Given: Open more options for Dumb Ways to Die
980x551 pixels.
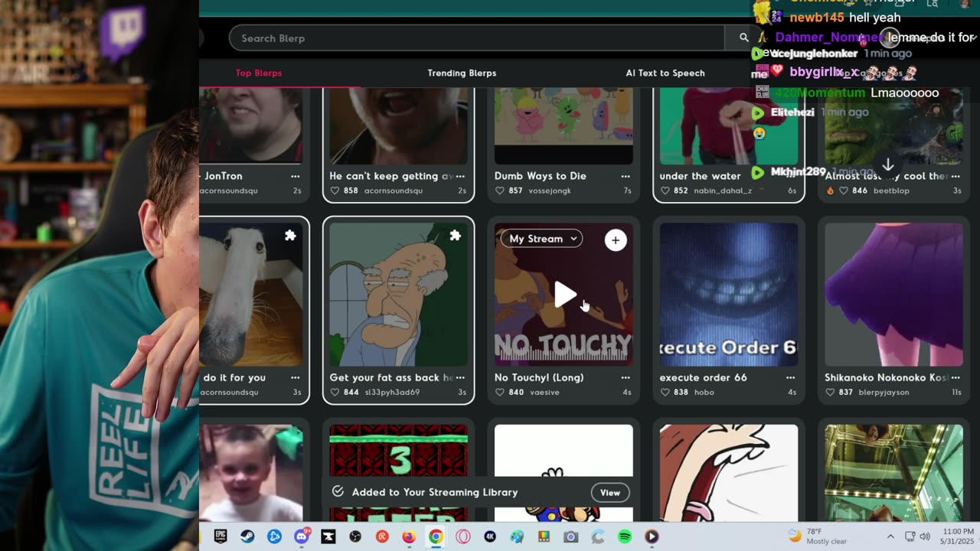Looking at the screenshot, I should (626, 176).
